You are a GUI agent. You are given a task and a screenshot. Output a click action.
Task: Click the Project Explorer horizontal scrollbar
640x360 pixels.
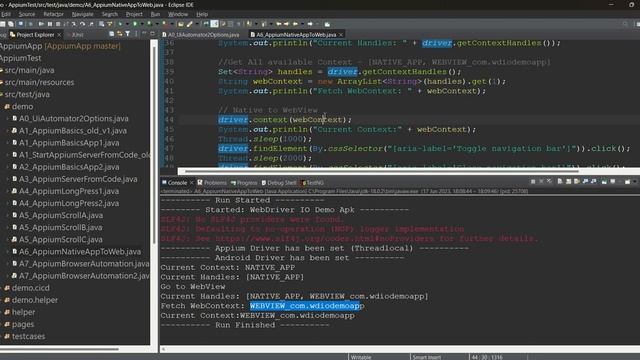tap(60, 349)
